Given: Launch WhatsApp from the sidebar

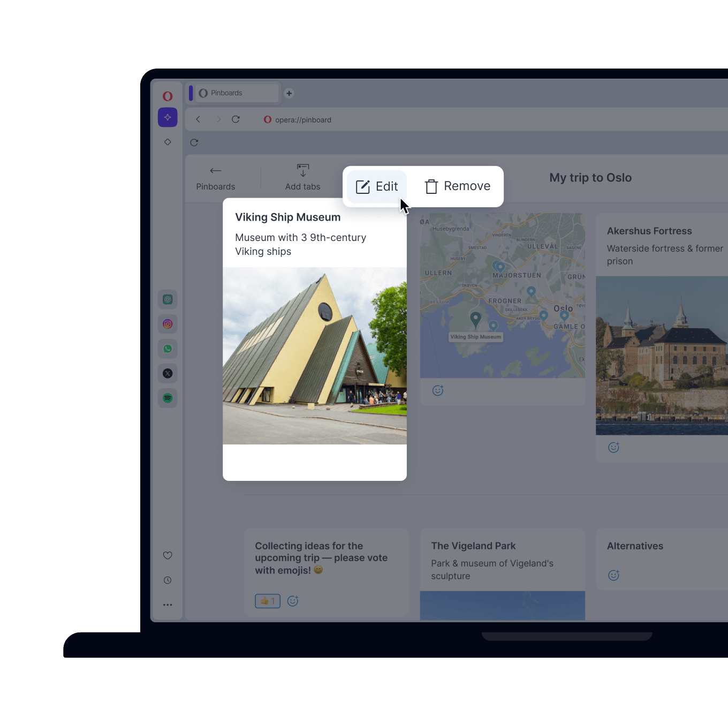Looking at the screenshot, I should pyautogui.click(x=168, y=349).
